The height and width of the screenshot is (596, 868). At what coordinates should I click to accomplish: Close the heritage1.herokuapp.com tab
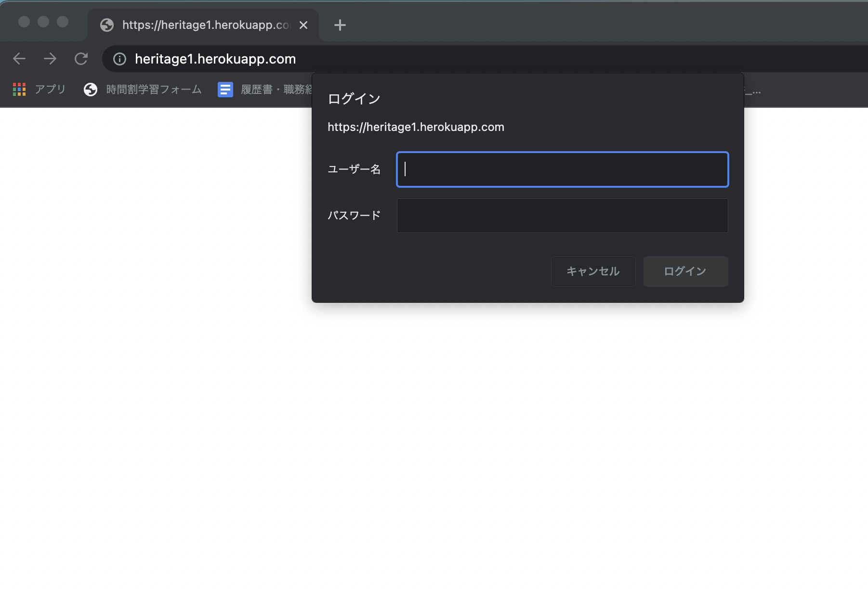tap(303, 25)
